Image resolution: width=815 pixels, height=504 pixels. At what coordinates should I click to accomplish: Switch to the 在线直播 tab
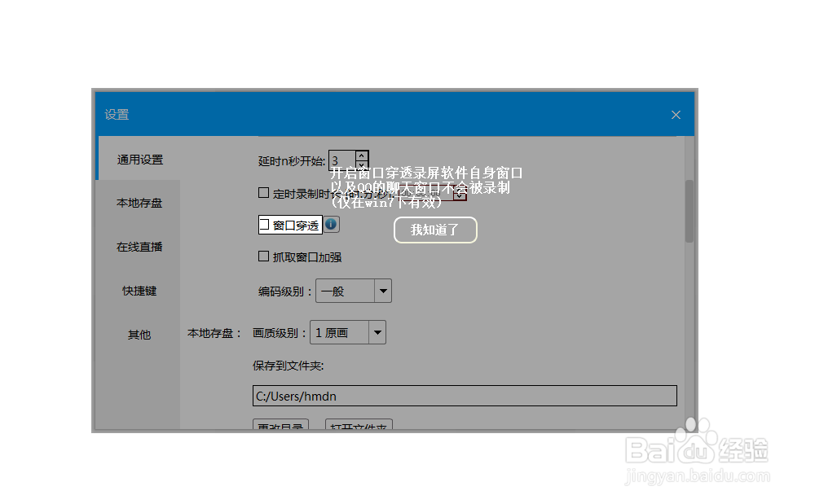[139, 247]
